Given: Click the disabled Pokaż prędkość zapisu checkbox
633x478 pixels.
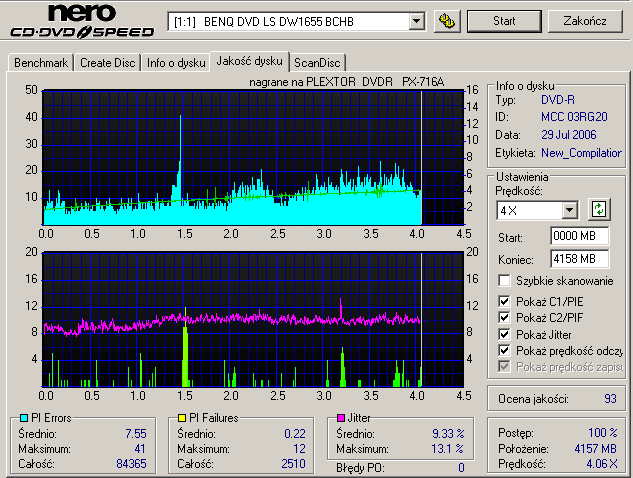Looking at the screenshot, I should click(x=504, y=367).
